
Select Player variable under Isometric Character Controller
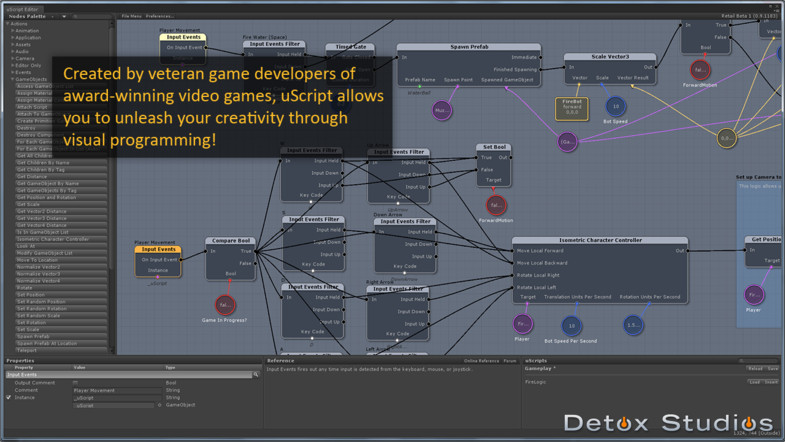[x=522, y=323]
